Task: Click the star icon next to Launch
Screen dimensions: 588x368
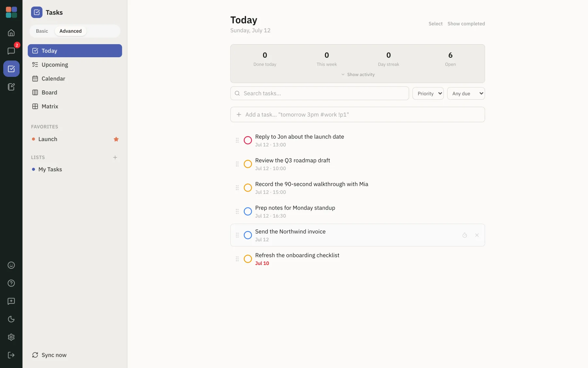Action: (x=116, y=139)
